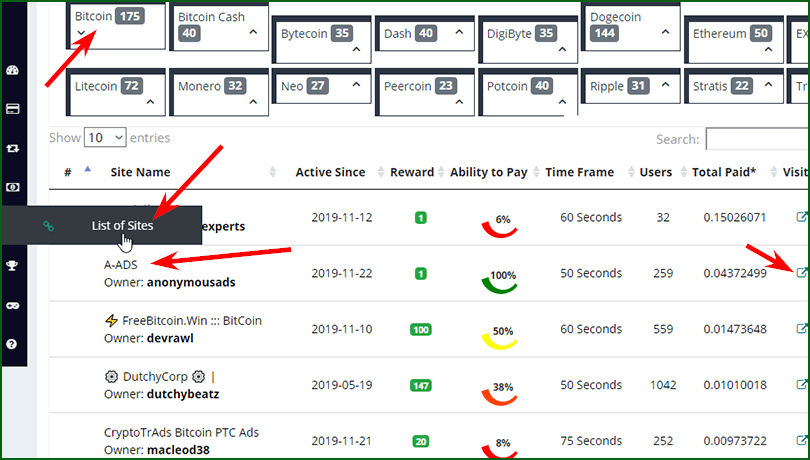Sort table by Active Since column
The image size is (810, 460).
tap(330, 172)
